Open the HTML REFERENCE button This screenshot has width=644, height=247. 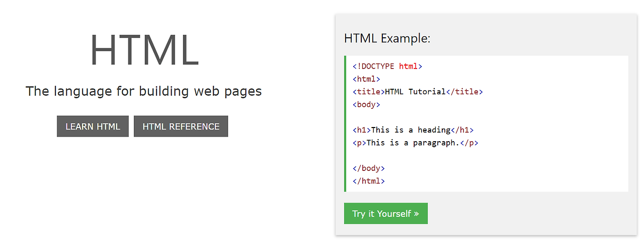click(x=181, y=127)
